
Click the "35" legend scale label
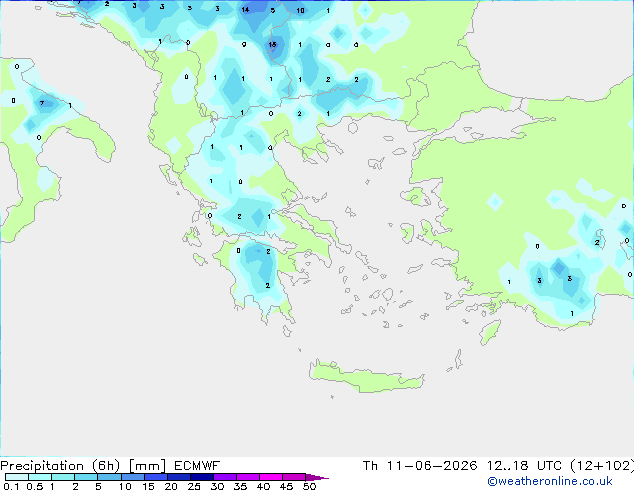241,486
